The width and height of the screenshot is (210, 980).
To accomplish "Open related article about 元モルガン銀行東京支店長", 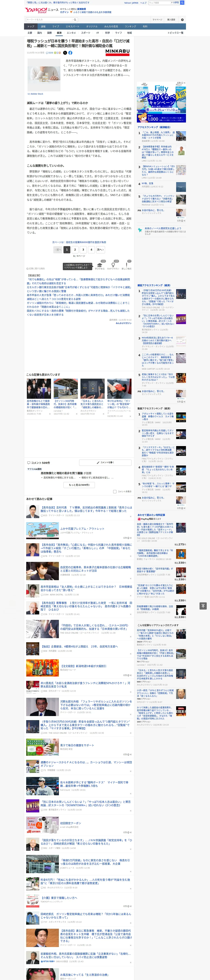I will point(79,289).
